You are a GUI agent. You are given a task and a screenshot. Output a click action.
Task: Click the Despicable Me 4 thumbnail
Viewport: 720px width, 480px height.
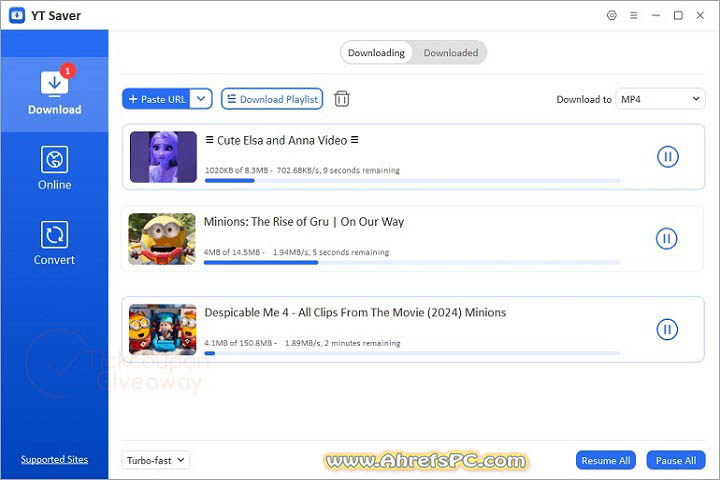(163, 329)
